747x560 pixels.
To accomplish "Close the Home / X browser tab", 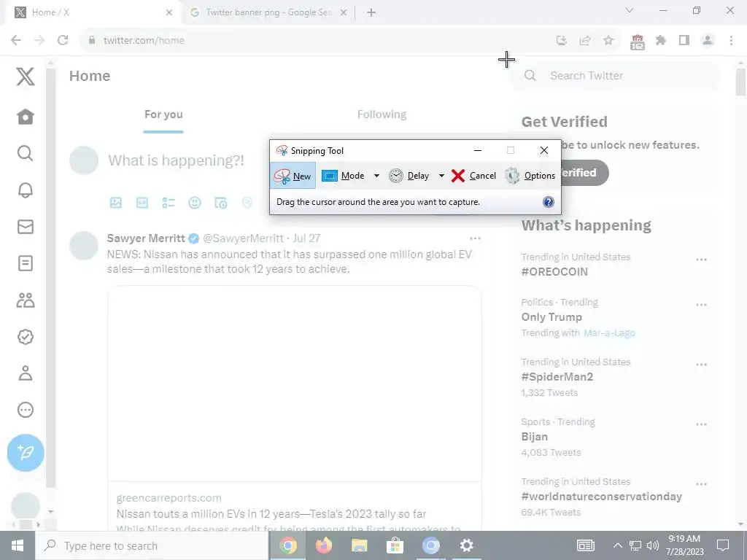I will [169, 13].
